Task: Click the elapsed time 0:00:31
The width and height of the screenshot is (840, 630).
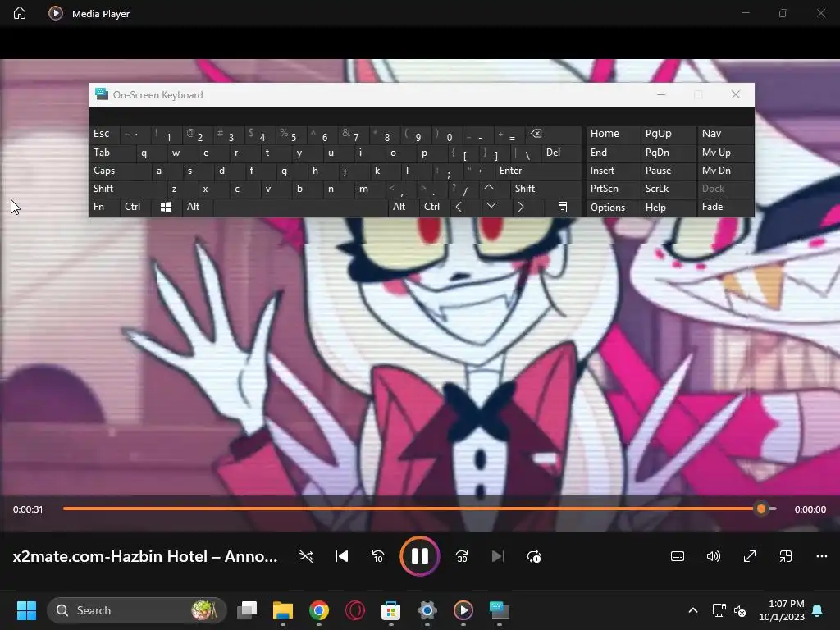Action: click(x=28, y=509)
